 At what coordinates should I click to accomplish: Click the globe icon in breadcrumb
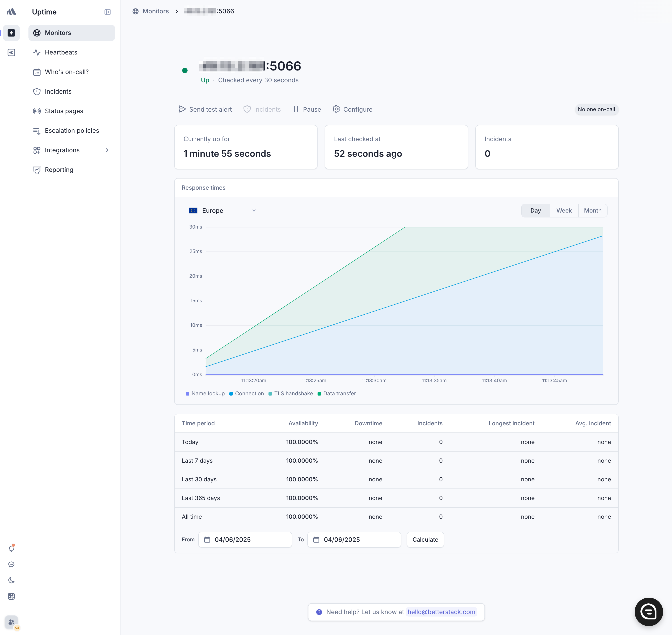pos(135,11)
